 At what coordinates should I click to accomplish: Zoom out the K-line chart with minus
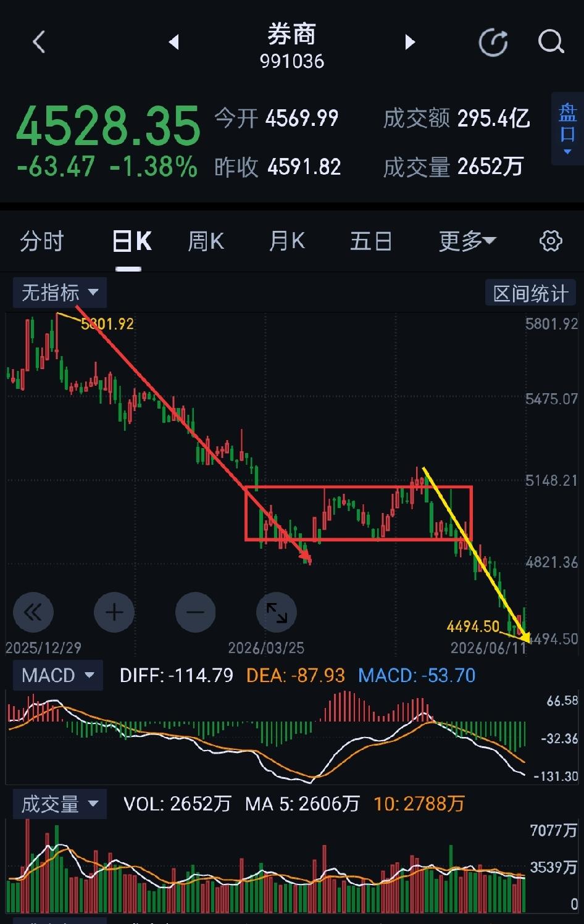tap(195, 612)
